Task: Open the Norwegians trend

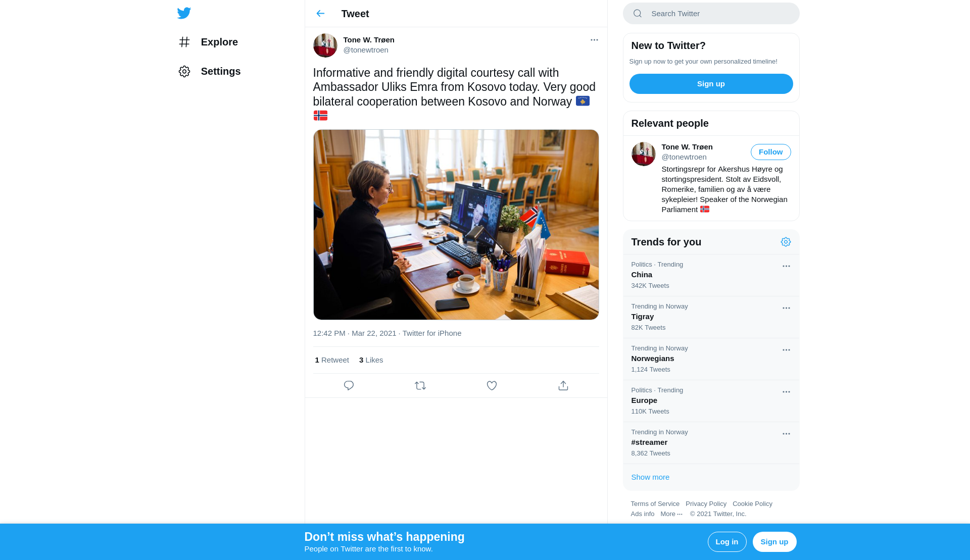Action: 711,359
